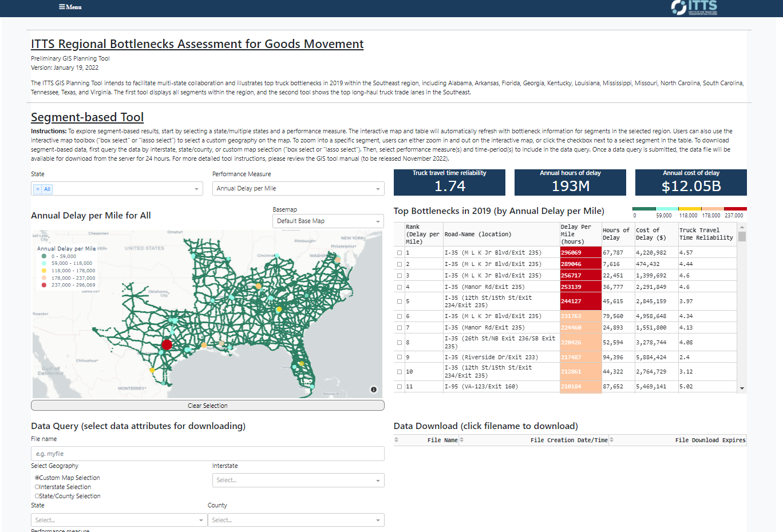
Task: Check the checkbox for rank 9 row
Action: 400,357
